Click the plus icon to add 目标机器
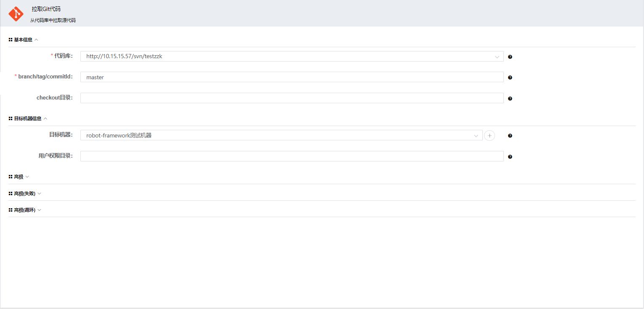Screen dimensions: 644x309 [x=490, y=135]
